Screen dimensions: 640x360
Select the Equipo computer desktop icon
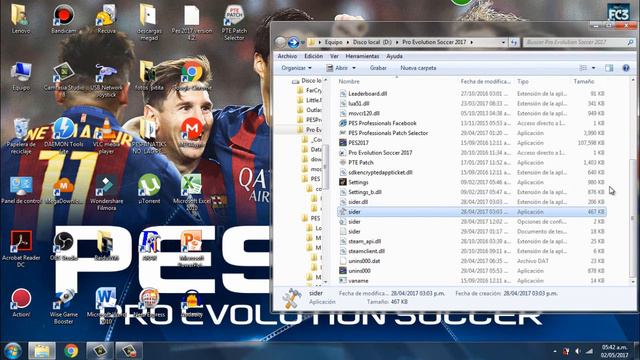21,76
